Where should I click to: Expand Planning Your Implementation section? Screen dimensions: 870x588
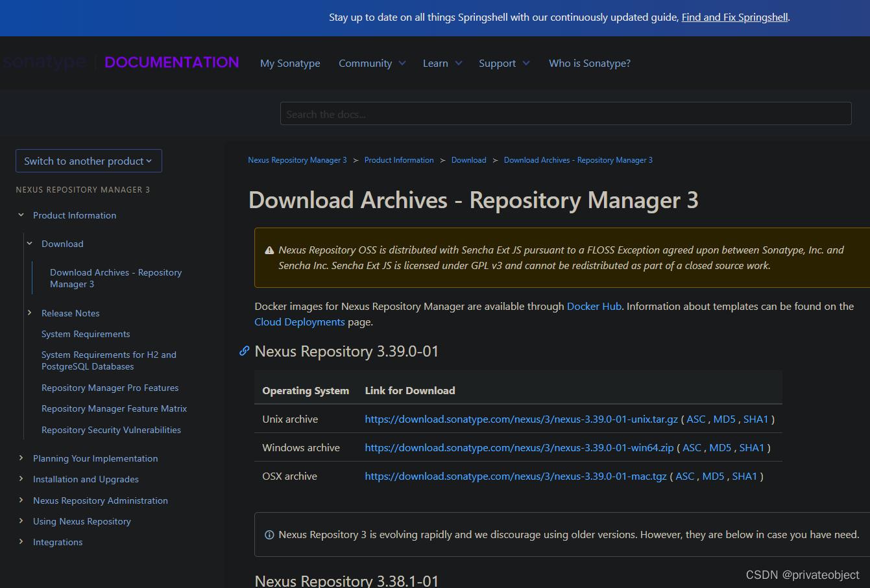tap(21, 458)
